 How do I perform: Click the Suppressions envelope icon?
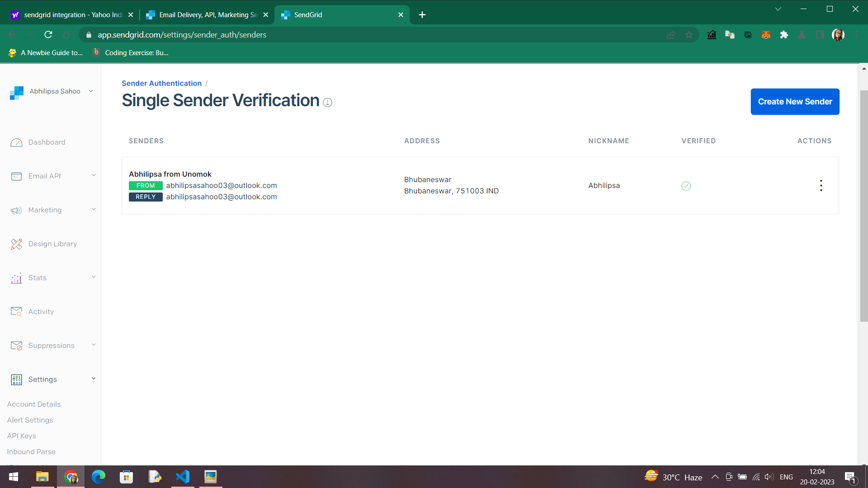coord(16,346)
